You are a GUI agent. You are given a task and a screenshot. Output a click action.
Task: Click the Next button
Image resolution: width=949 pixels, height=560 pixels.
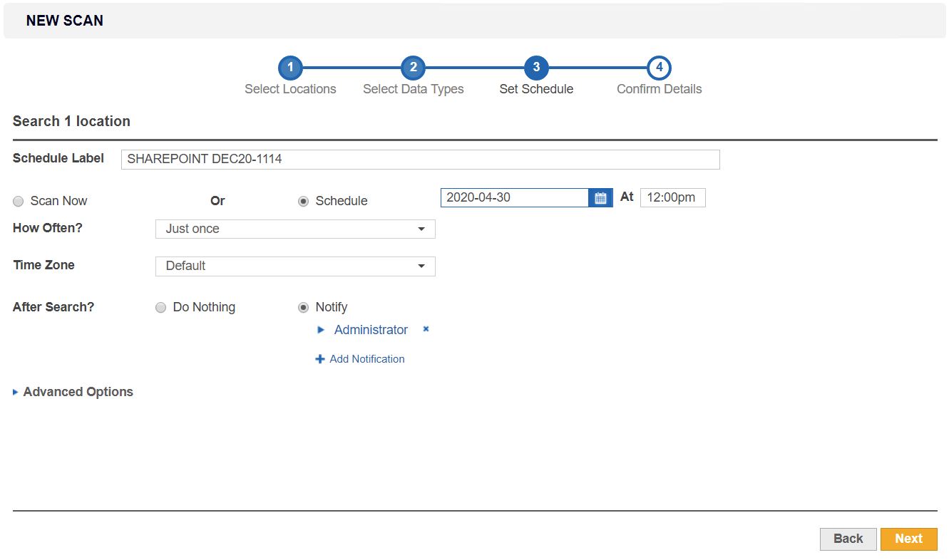pos(909,539)
